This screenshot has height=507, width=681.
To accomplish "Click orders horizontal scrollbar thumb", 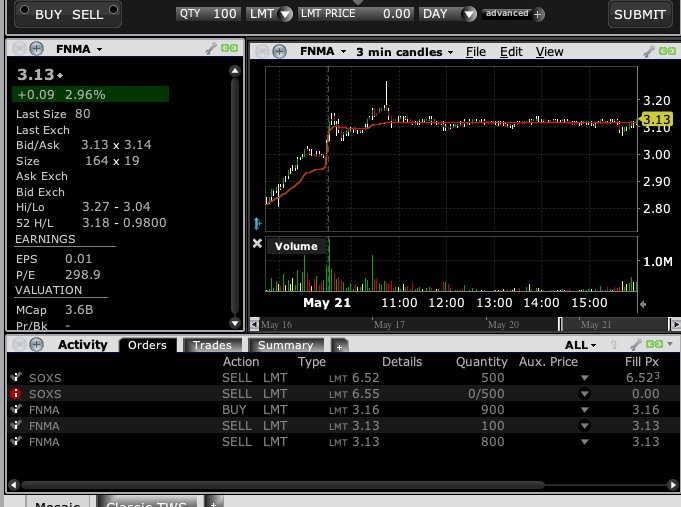I will coord(282,484).
